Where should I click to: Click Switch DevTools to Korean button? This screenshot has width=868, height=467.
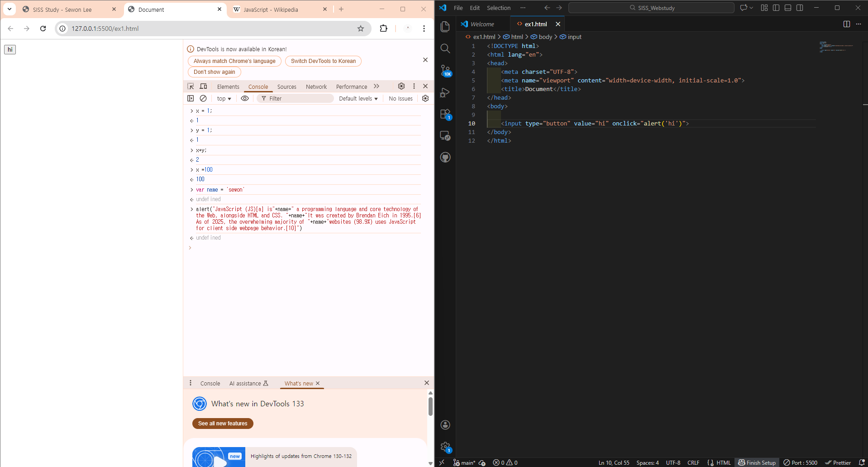[323, 61]
